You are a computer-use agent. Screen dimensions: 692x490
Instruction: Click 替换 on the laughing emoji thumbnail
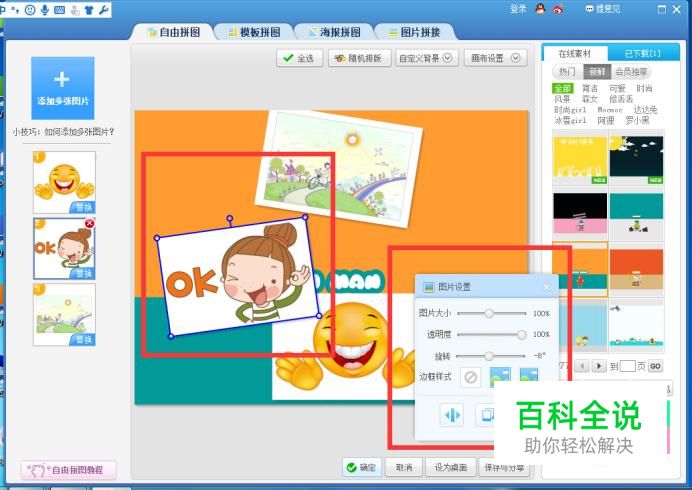point(83,207)
